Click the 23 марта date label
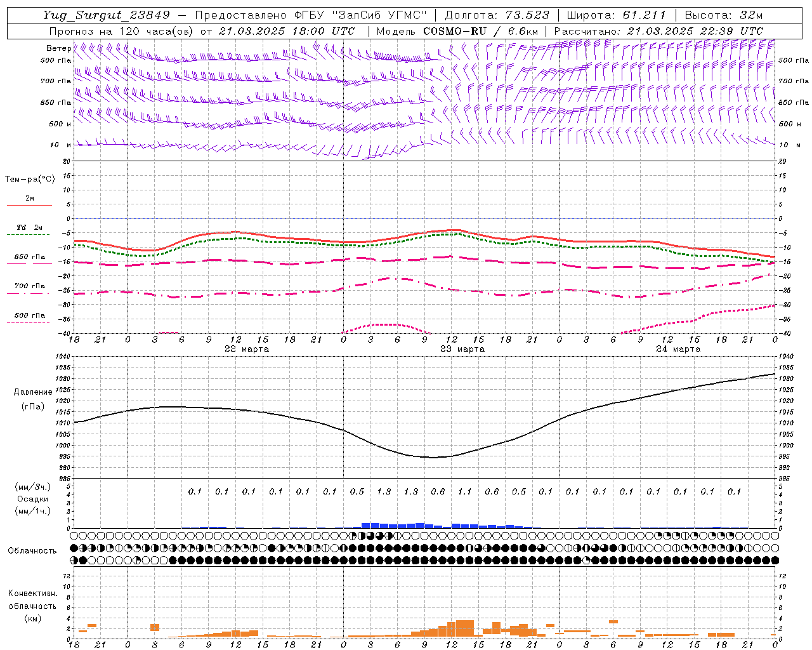Screen dimensions: 812x650 tap(462, 349)
